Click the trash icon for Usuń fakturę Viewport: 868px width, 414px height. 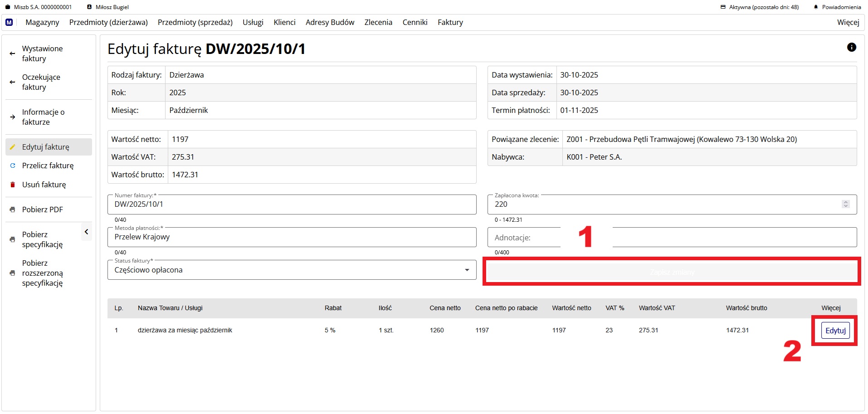pyautogui.click(x=13, y=185)
